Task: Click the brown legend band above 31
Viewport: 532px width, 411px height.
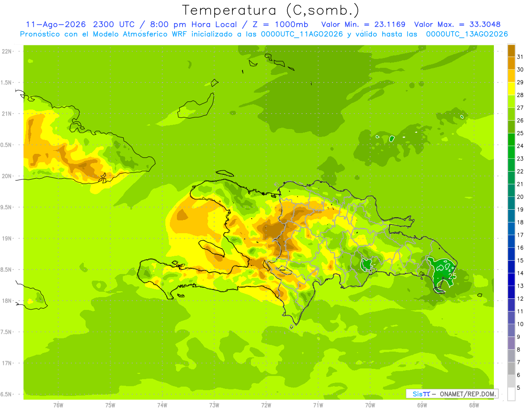Action: coord(511,50)
